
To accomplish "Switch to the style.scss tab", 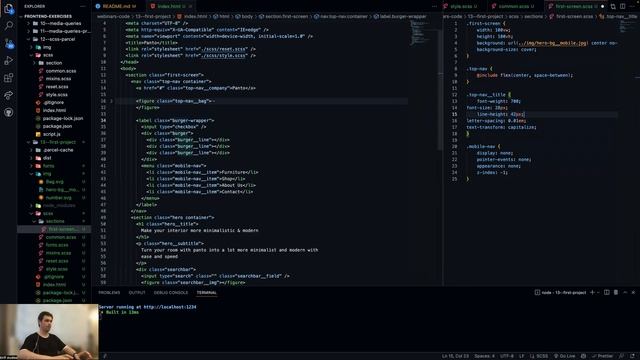I will point(460,7).
